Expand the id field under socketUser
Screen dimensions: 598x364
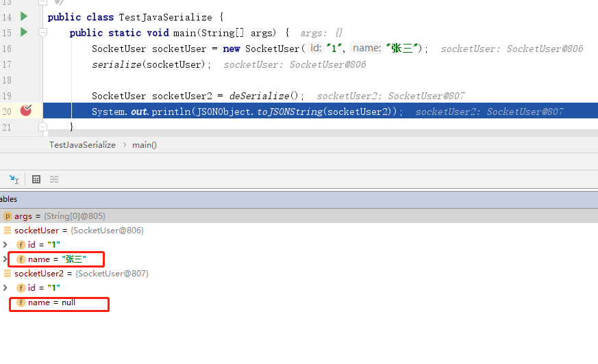(x=5, y=244)
